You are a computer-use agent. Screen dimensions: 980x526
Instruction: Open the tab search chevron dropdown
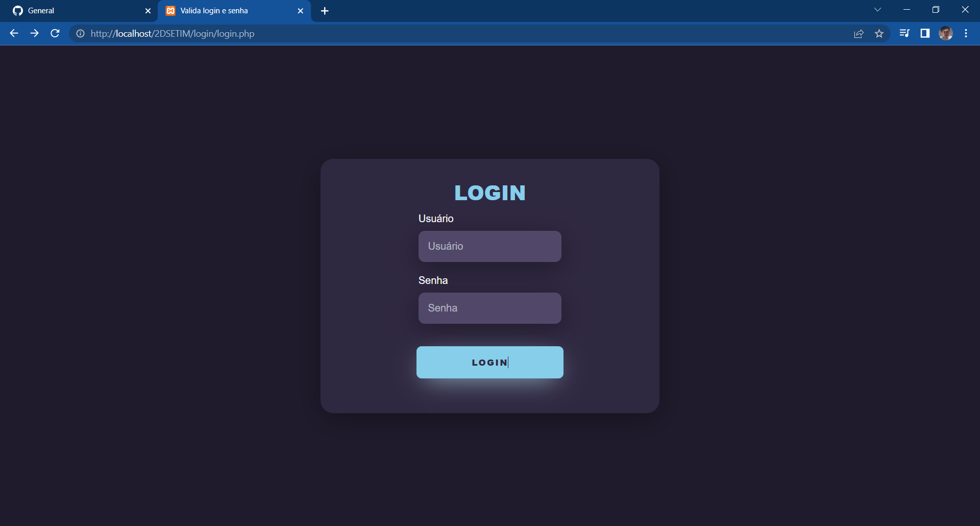877,9
